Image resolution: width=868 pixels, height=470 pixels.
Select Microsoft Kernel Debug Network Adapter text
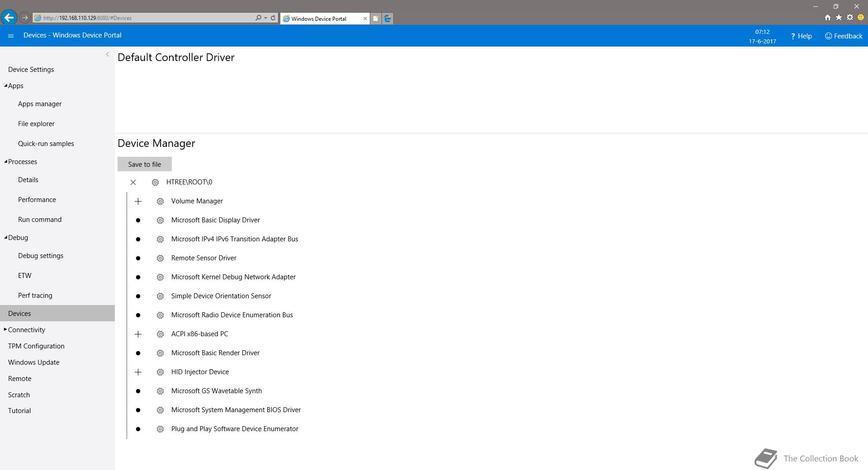coord(233,277)
